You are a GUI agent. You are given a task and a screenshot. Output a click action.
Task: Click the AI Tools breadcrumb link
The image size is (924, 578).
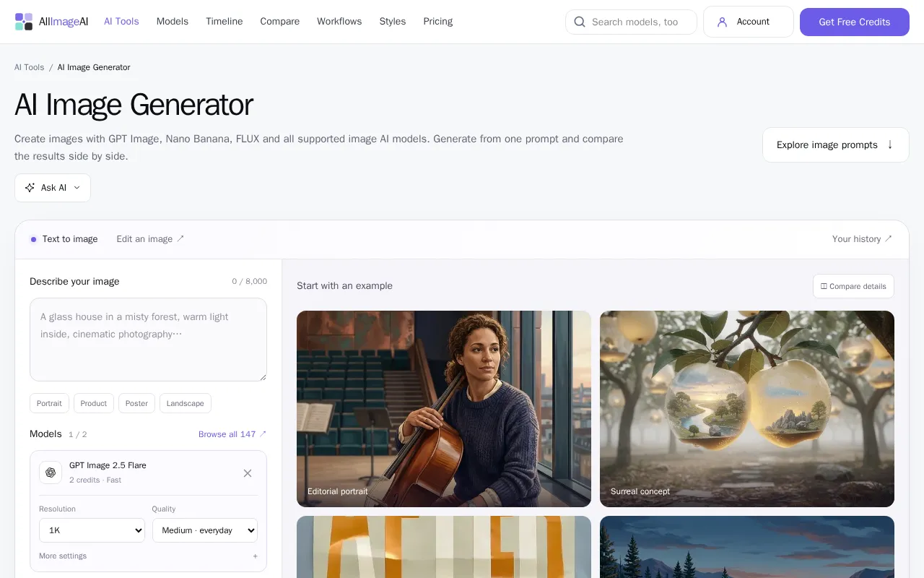30,67
